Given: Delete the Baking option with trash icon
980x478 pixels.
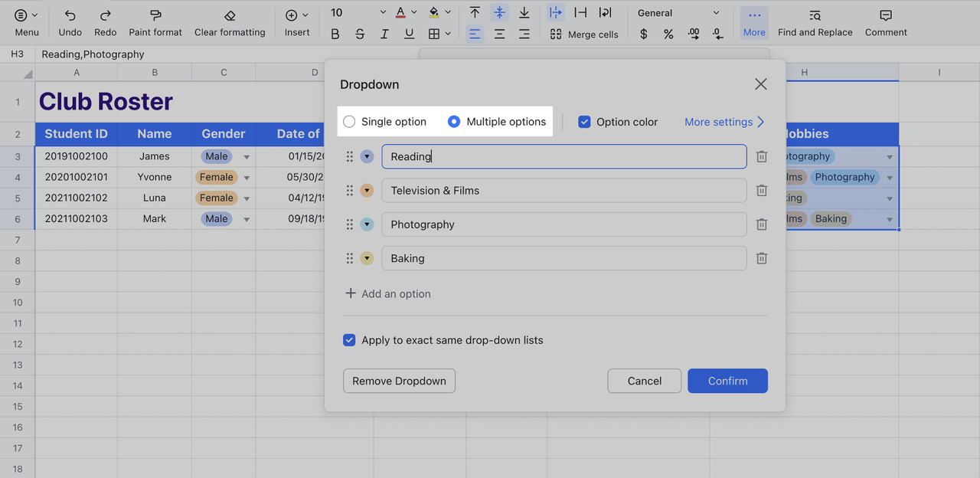Looking at the screenshot, I should coord(761,258).
